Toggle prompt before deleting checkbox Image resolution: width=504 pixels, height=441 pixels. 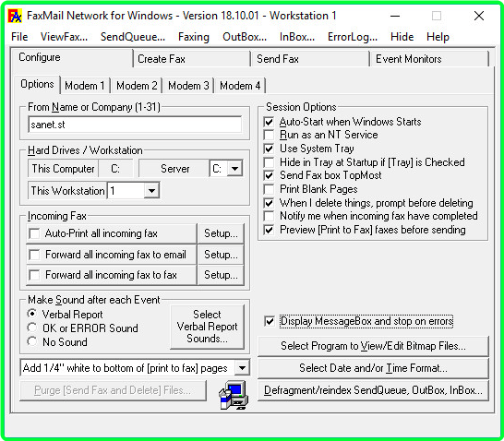coord(269,203)
